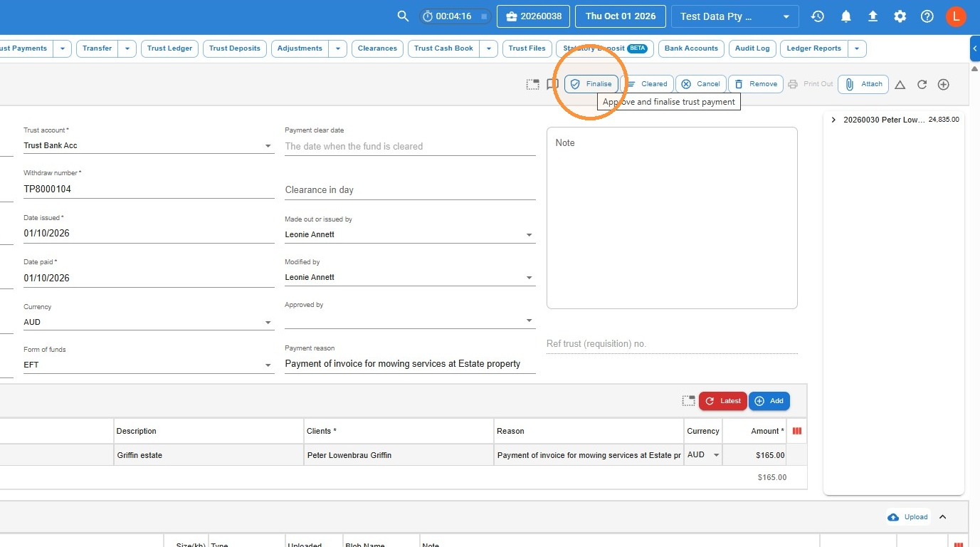Open matter 20260038 briefcase button
This screenshot has width=980, height=547.
click(534, 16)
